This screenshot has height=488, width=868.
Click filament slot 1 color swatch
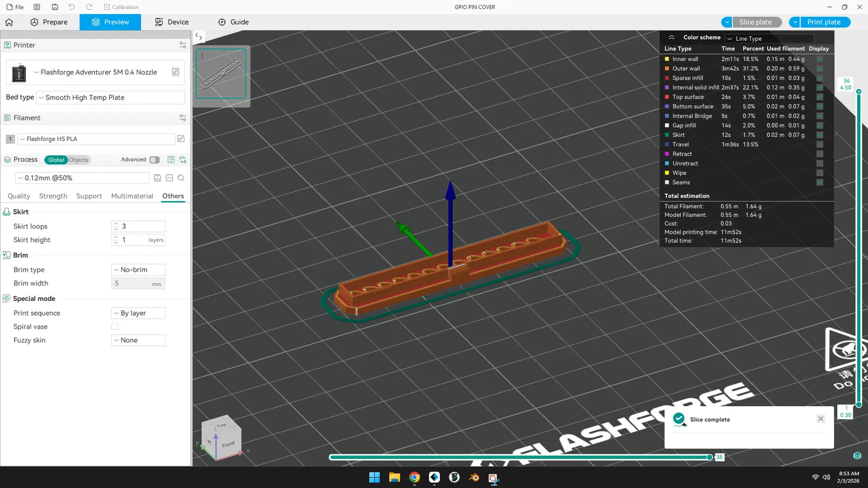[x=10, y=139]
